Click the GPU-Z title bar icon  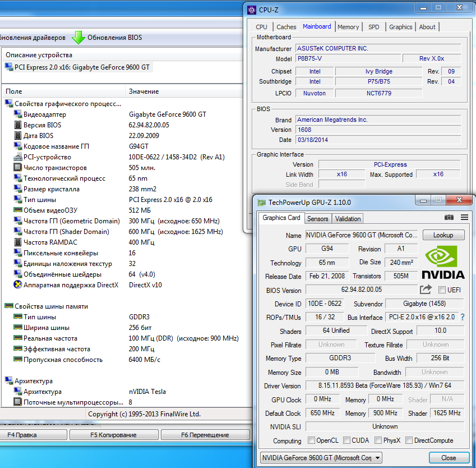click(x=261, y=203)
